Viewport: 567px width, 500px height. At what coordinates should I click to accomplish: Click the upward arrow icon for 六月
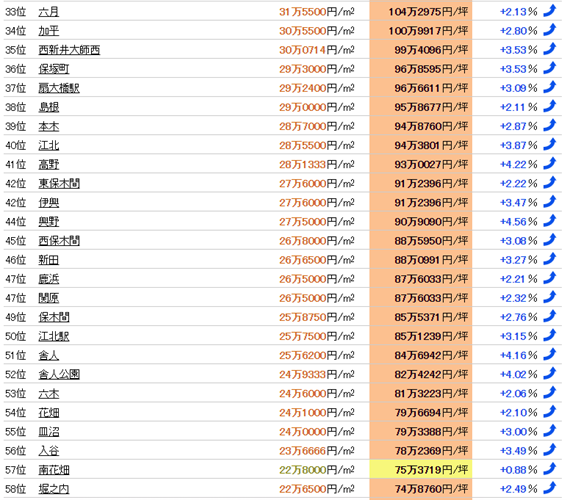click(x=550, y=11)
